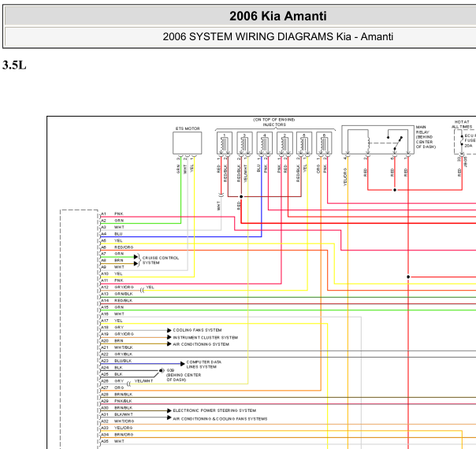Click the 'YEL/ORG' wire label under main relay
Viewport: 476px width, 449px height.
[x=345, y=177]
